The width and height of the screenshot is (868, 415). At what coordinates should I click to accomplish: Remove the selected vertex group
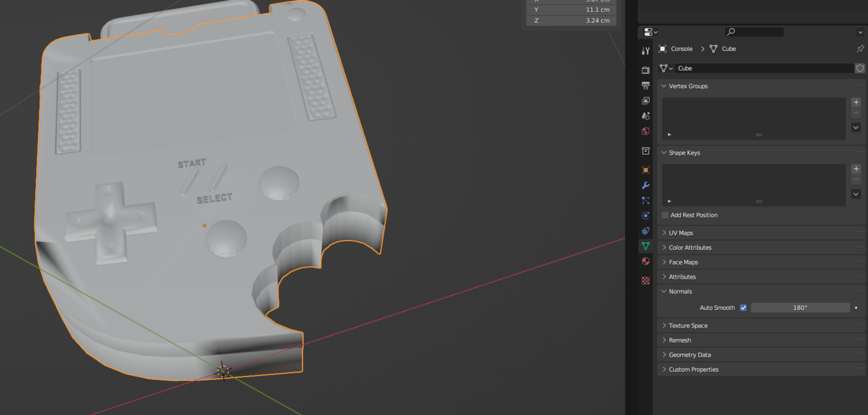tap(856, 113)
